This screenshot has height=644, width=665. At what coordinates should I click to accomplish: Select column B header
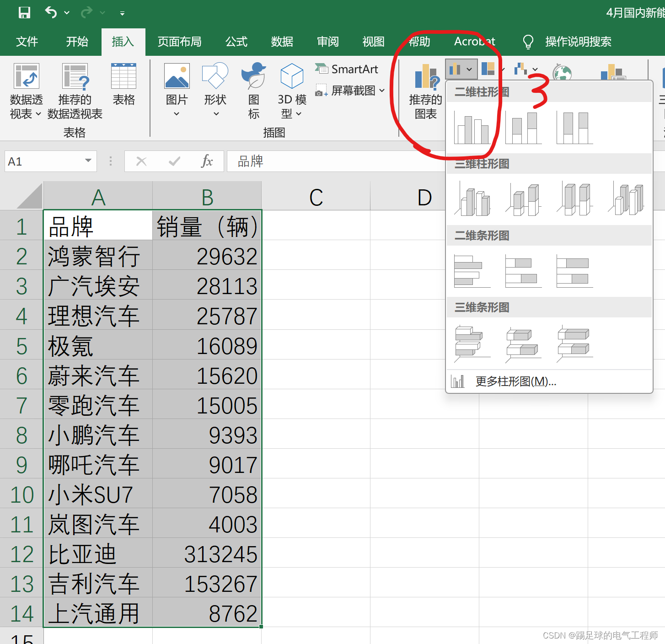[207, 197]
